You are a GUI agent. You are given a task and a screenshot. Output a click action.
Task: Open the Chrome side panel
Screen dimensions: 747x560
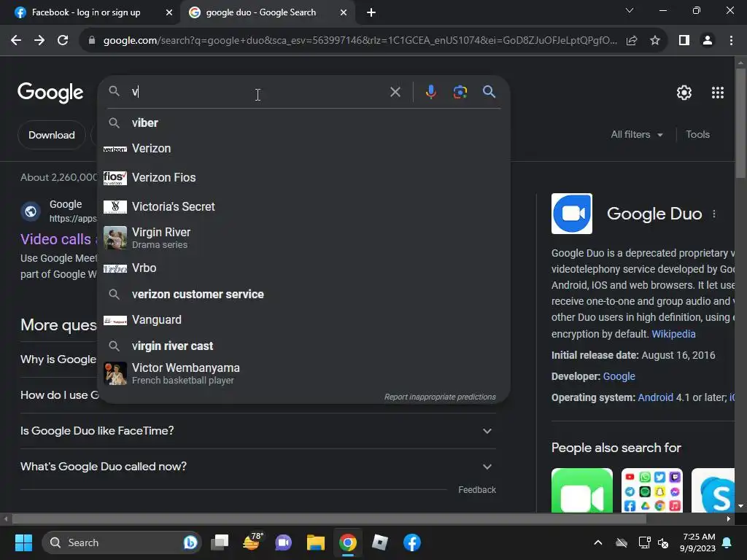click(684, 41)
